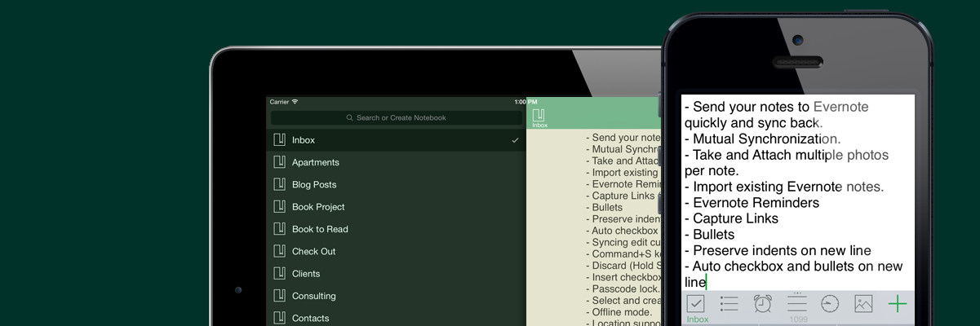Tap the notebook icon beside Apartments
Screen dimensions: 980x326
[279, 162]
